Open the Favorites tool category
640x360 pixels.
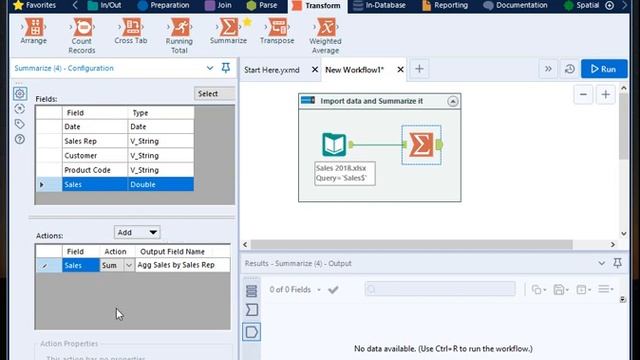tap(34, 5)
